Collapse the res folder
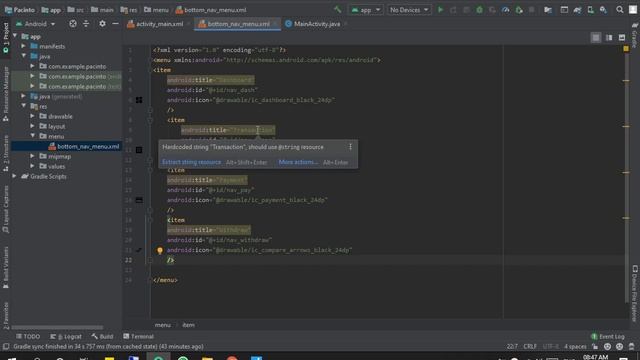 click(x=24, y=106)
